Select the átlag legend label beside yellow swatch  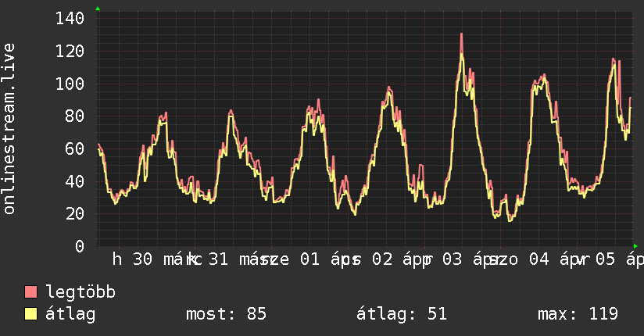70,314
